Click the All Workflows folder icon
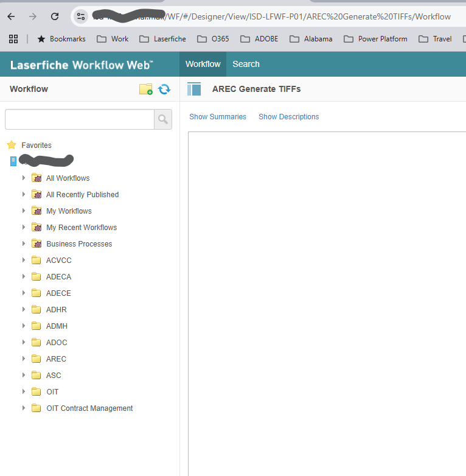Viewport: 466px width, 476px height. (37, 178)
